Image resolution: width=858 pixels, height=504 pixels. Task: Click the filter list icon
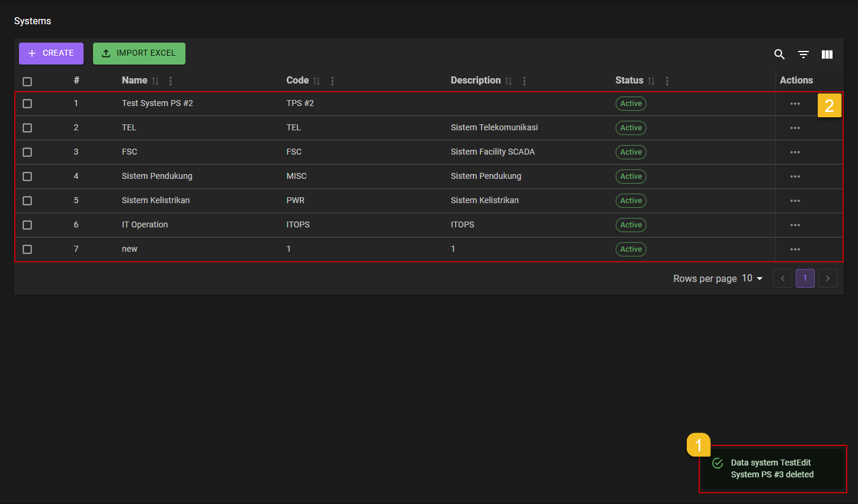coord(803,54)
